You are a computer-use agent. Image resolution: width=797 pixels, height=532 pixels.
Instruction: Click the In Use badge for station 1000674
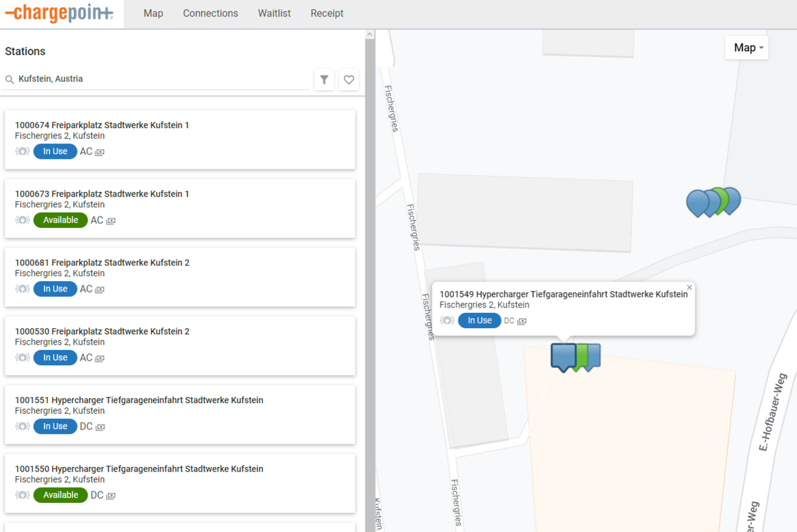point(55,151)
